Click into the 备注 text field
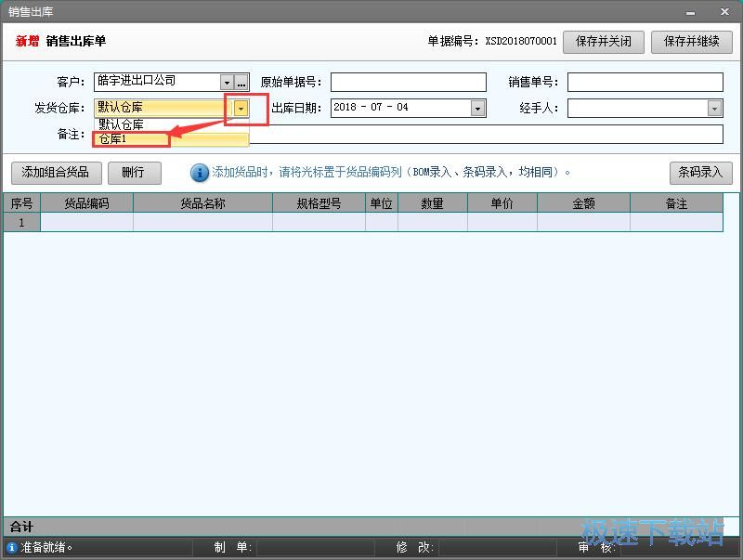Image resolution: width=743 pixels, height=560 pixels. point(486,134)
